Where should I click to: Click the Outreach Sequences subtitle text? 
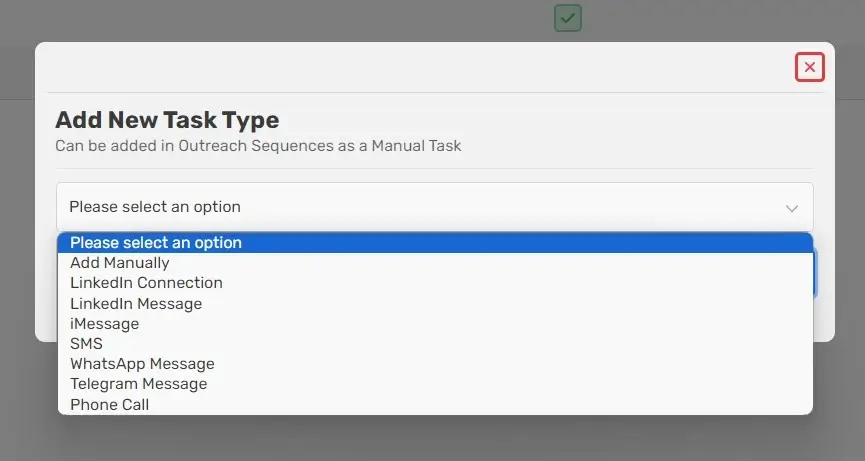coord(258,146)
